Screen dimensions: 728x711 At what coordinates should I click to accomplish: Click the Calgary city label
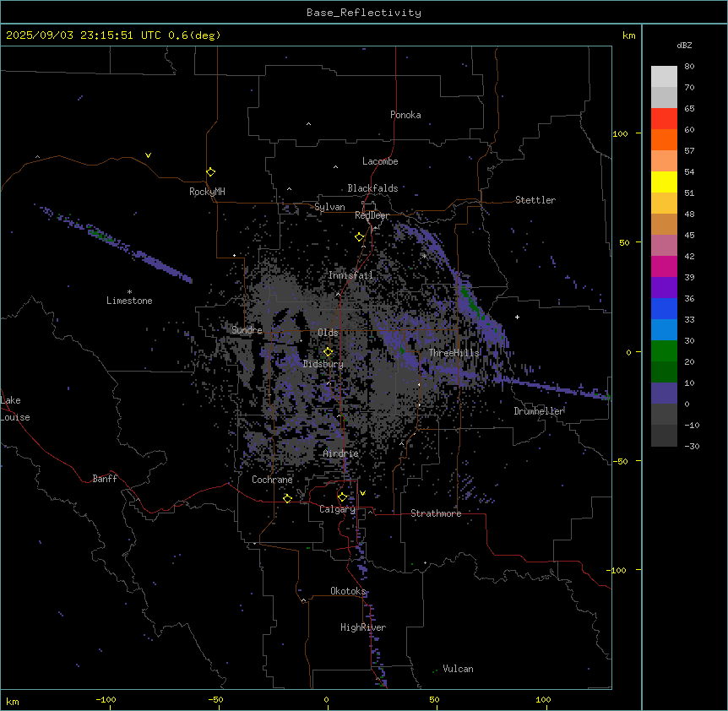tap(337, 509)
